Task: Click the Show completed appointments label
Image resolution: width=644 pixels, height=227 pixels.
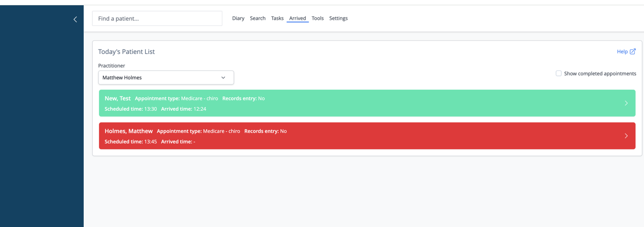Action: (600, 74)
